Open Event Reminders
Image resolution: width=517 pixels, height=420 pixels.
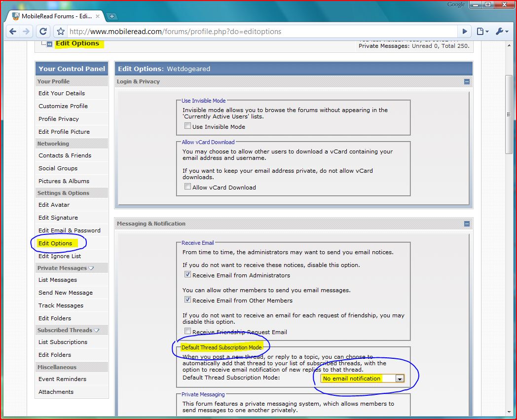coord(62,379)
